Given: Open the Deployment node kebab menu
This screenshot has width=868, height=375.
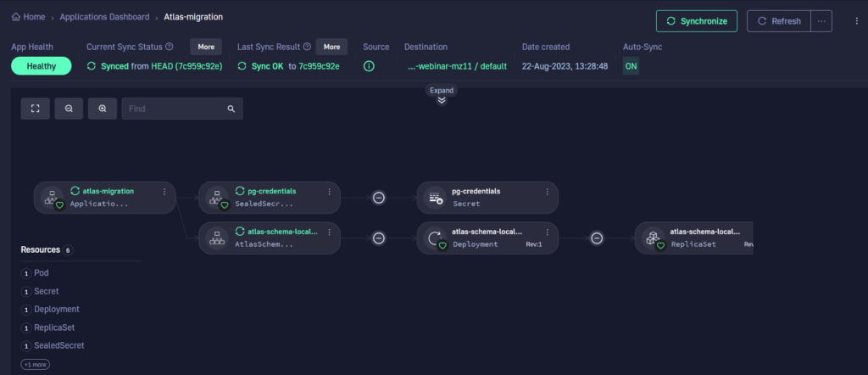Looking at the screenshot, I should [548, 232].
